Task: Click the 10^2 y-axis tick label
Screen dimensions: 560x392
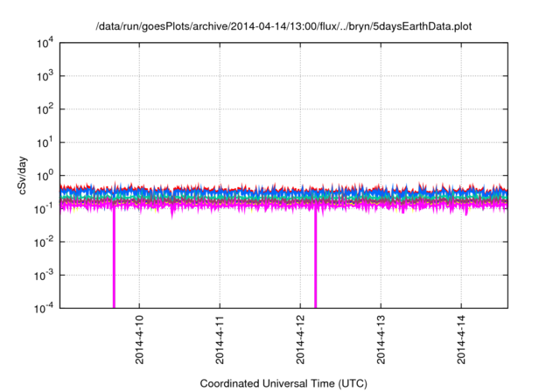Action: click(45, 109)
